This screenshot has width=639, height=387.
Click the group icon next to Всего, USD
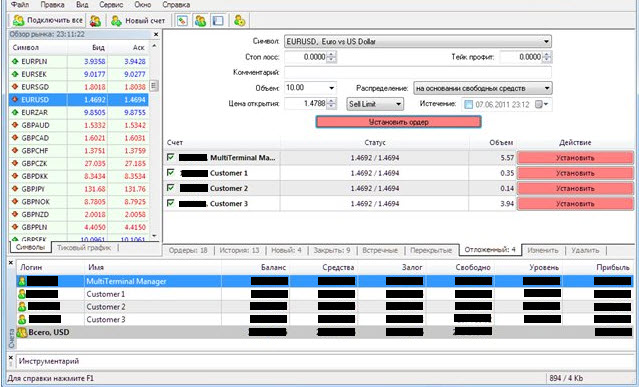pyautogui.click(x=22, y=332)
